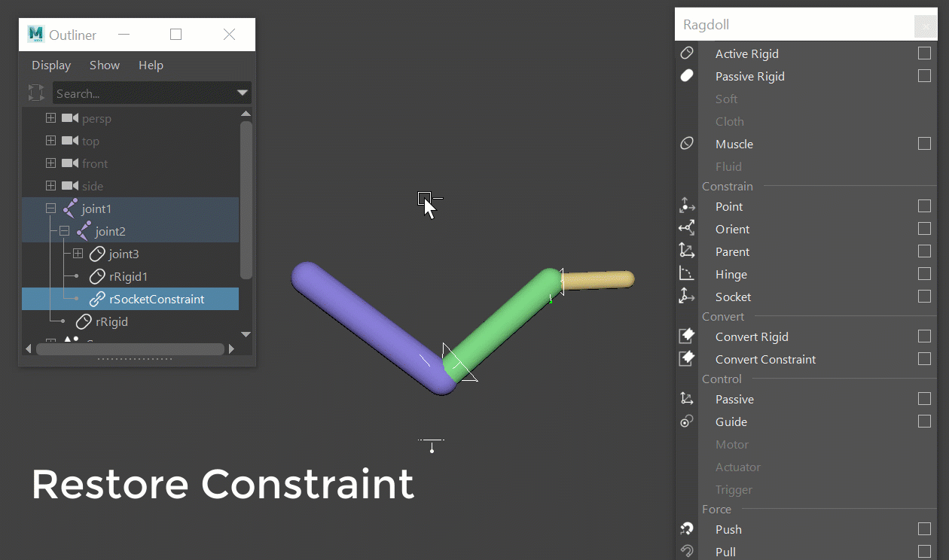949x560 pixels.
Task: Open options box for Convert Rigid
Action: [924, 336]
